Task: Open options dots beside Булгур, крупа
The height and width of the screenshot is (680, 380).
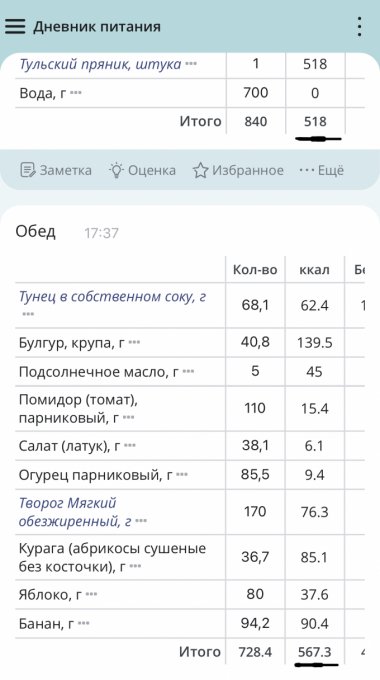Action: click(134, 342)
